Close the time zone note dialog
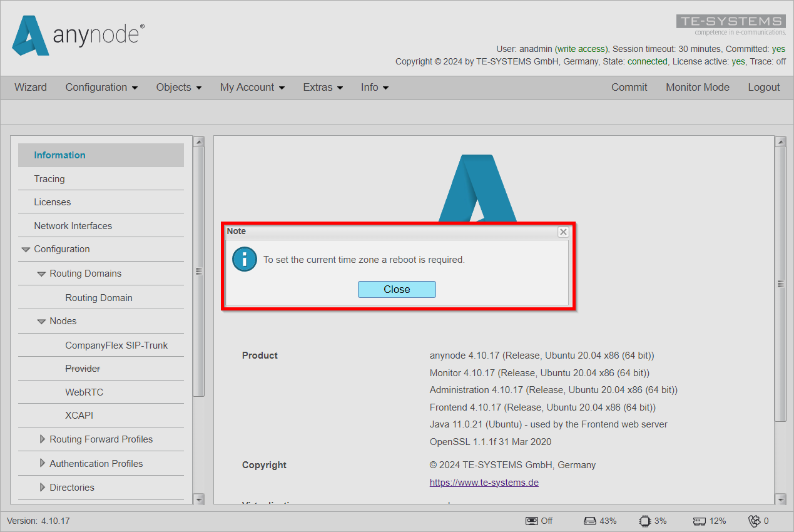The height and width of the screenshot is (532, 794). pyautogui.click(x=397, y=289)
